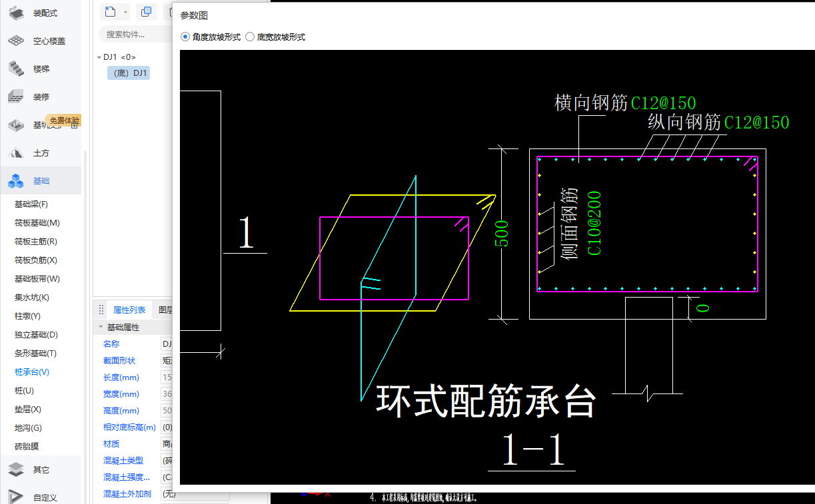The image size is (815, 504).
Task: Click the new component icon
Action: point(110,11)
